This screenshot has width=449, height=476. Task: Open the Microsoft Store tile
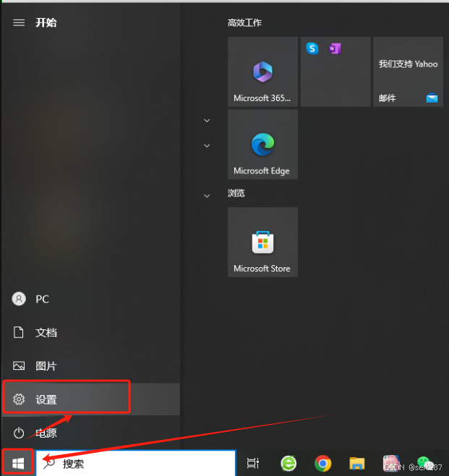262,242
